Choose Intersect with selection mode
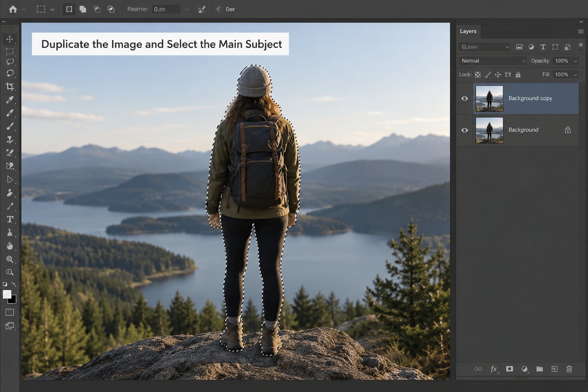Screen dimensions: 588x392 tap(111, 9)
